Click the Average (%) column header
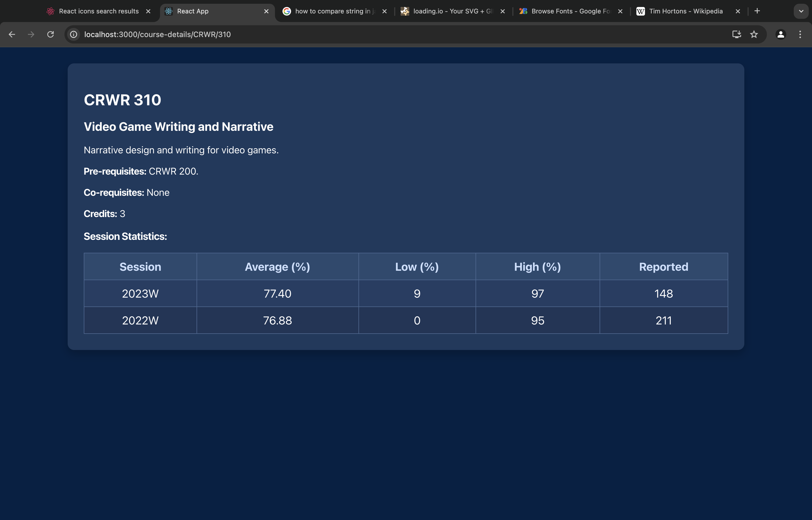This screenshot has width=812, height=520. pyautogui.click(x=277, y=267)
